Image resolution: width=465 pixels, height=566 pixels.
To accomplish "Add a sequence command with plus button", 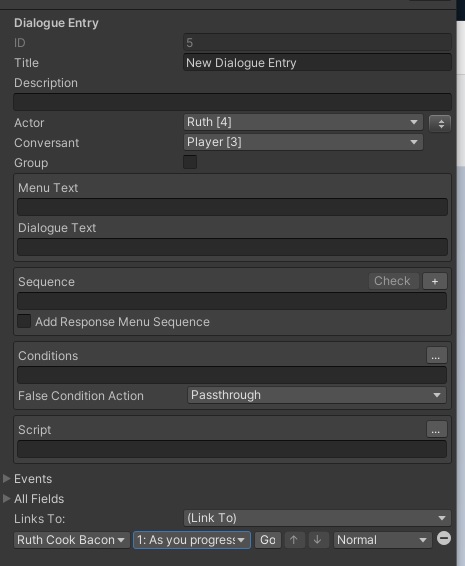I will [435, 281].
